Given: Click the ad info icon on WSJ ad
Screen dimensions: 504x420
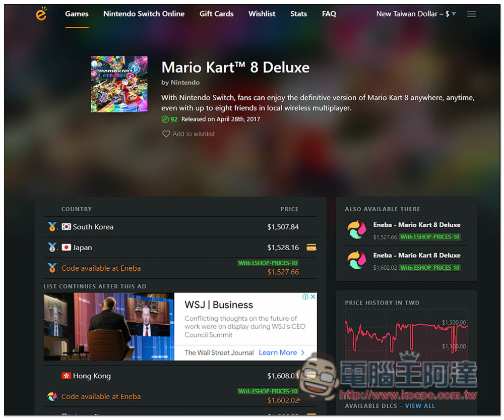Looking at the screenshot, I should tap(305, 296).
